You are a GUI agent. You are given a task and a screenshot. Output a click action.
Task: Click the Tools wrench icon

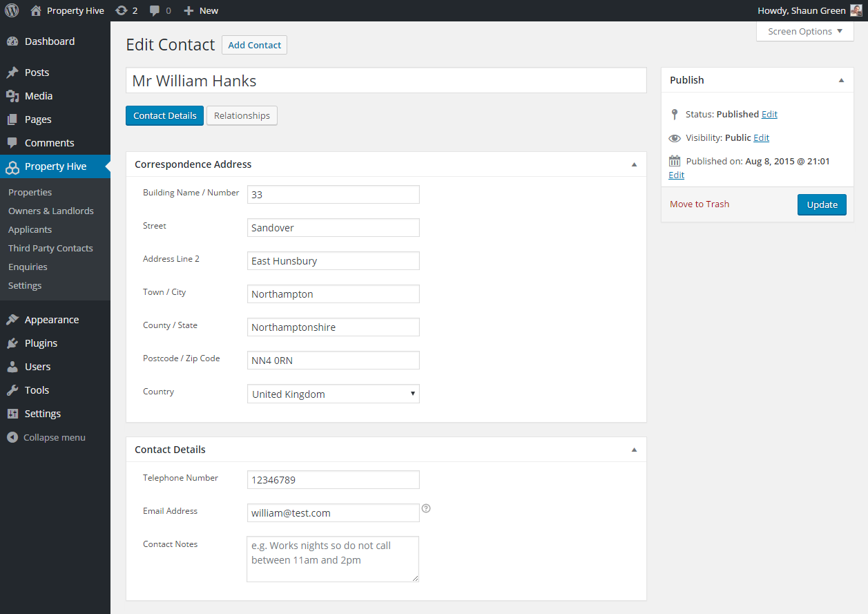(12, 390)
